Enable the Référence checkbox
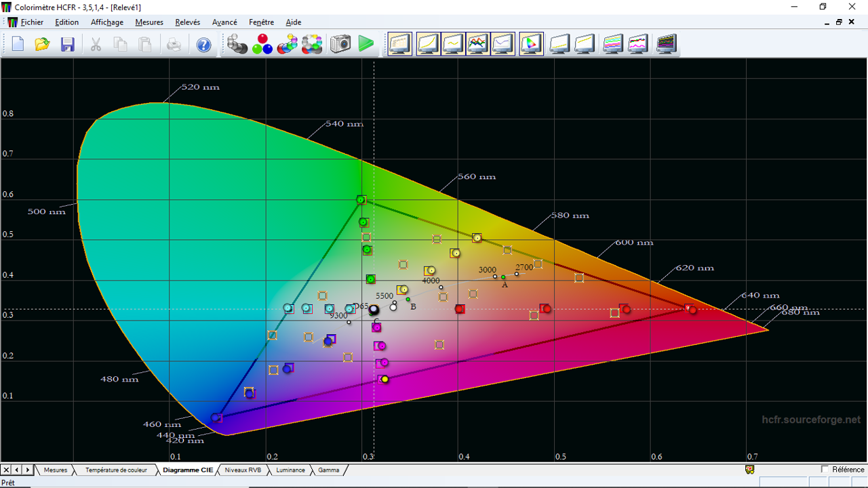Image resolution: width=868 pixels, height=488 pixels. (x=825, y=469)
